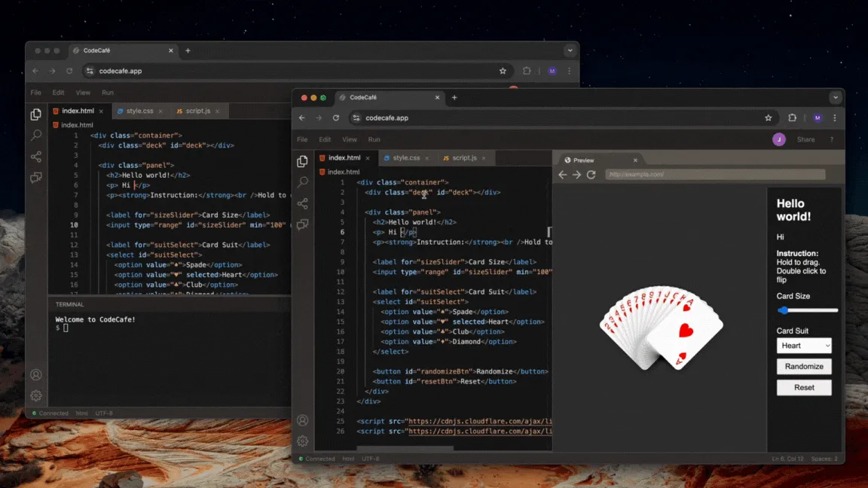The image size is (868, 488).
Task: Select the search magnifier icon in the sidebar
Action: click(x=302, y=181)
